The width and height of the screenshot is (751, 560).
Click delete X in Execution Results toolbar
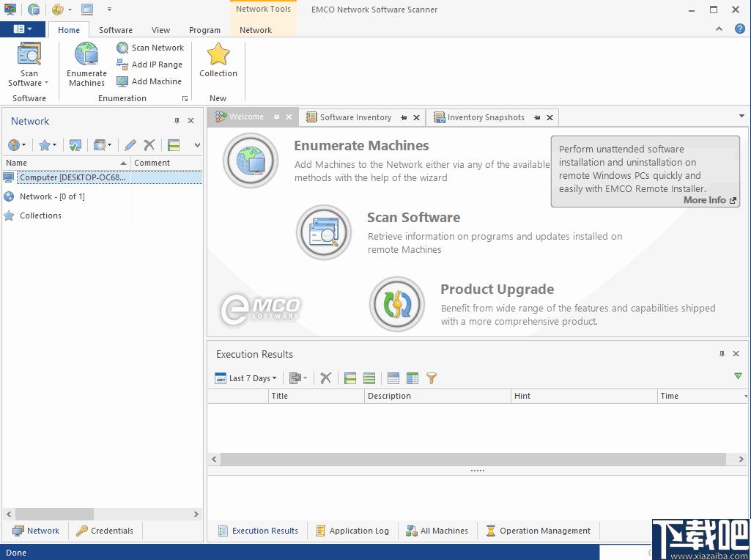click(326, 378)
